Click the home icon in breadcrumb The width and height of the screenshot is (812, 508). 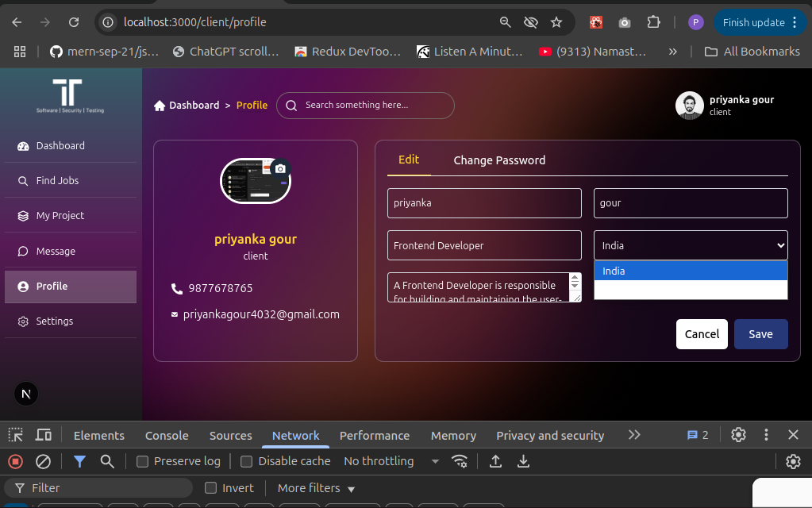click(160, 106)
